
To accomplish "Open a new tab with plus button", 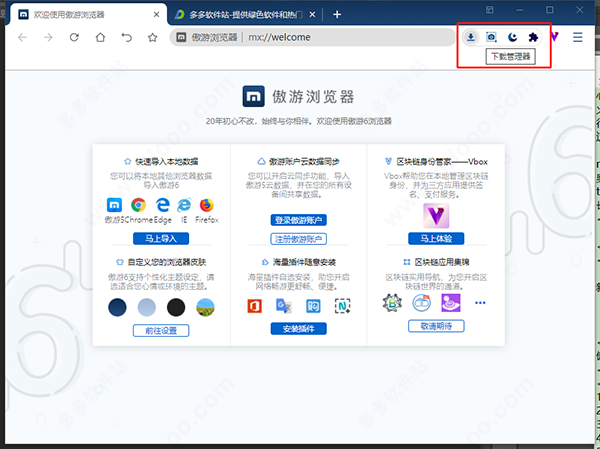I will [337, 15].
